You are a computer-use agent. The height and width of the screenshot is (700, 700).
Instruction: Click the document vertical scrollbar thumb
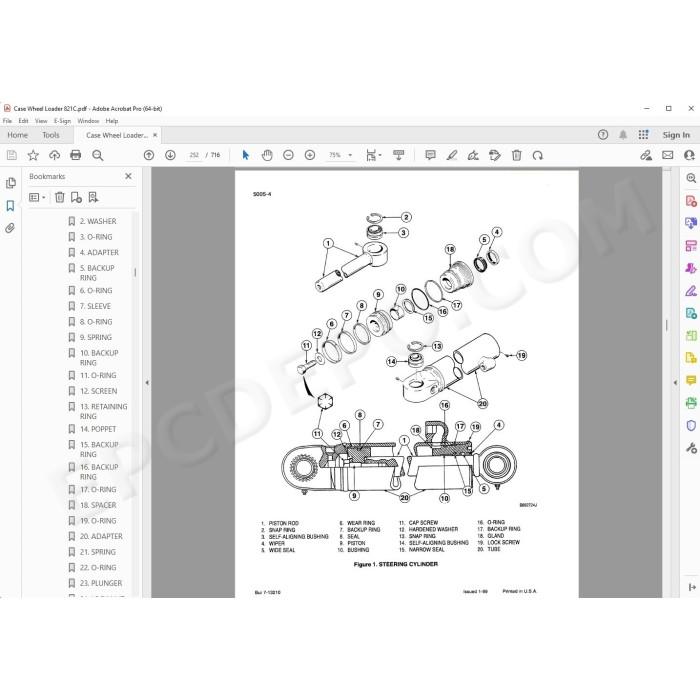[667, 325]
